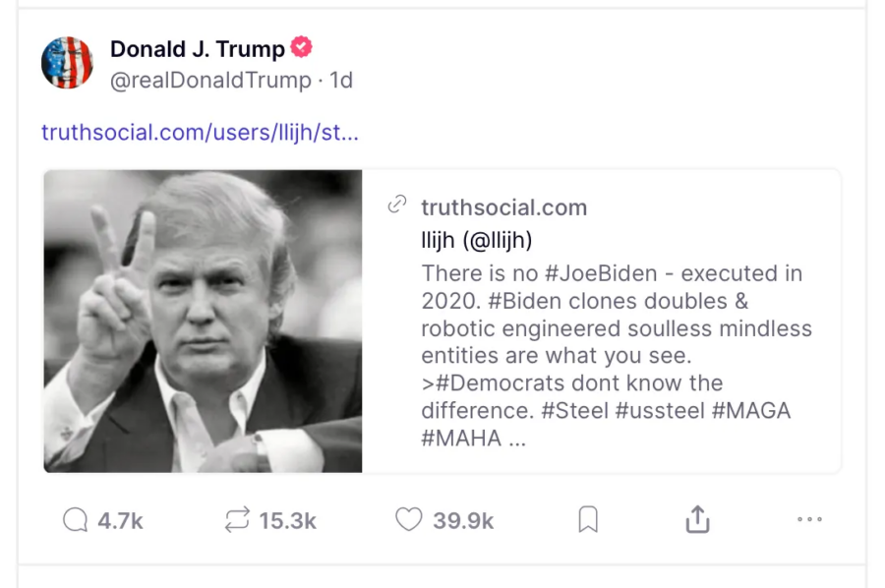Like the post with the heart icon
Image resolution: width=885 pixels, height=588 pixels.
pyautogui.click(x=408, y=519)
